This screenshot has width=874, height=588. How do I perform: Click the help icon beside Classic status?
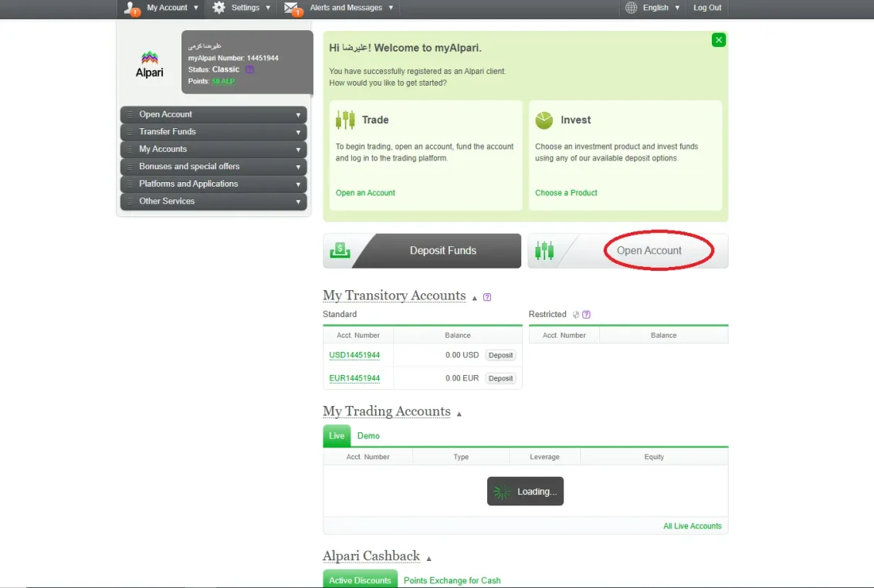pyautogui.click(x=249, y=69)
